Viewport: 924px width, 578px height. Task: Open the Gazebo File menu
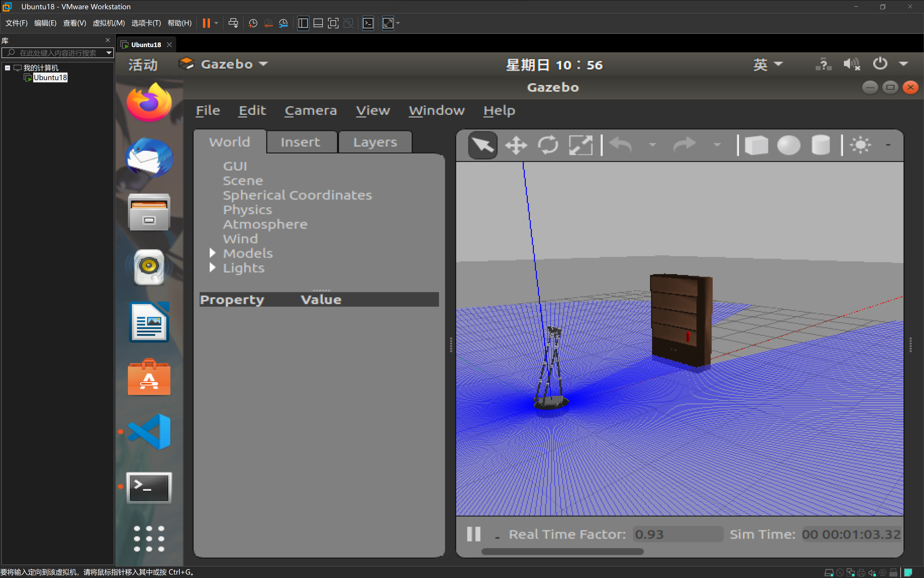pyautogui.click(x=208, y=110)
